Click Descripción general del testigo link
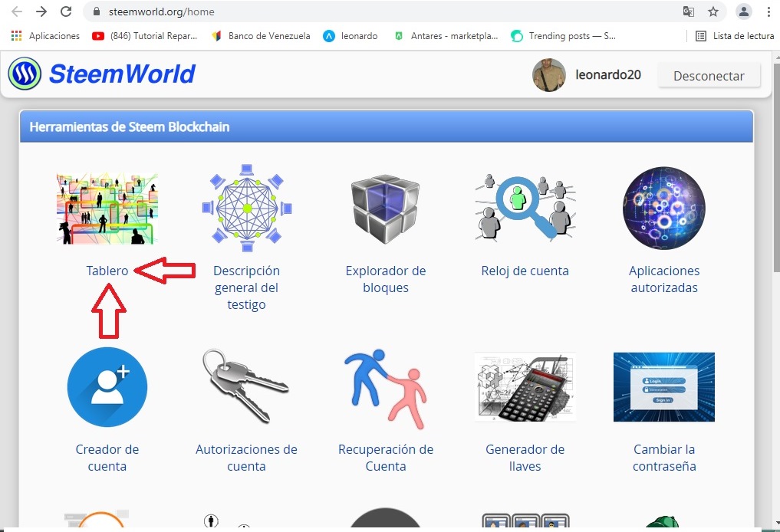 click(247, 287)
